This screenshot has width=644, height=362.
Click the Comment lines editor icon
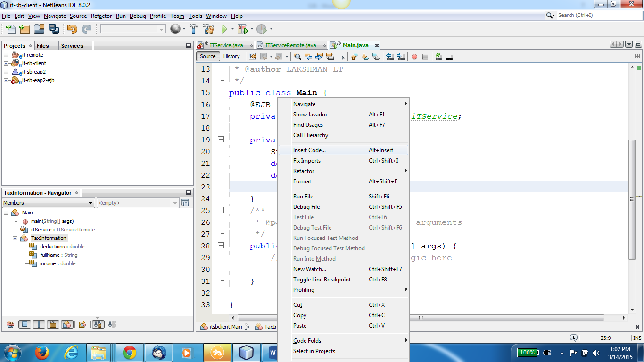tap(439, 57)
